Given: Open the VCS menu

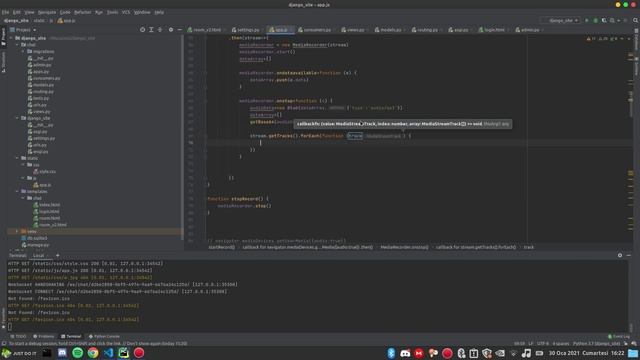Looking at the screenshot, I should (126, 12).
